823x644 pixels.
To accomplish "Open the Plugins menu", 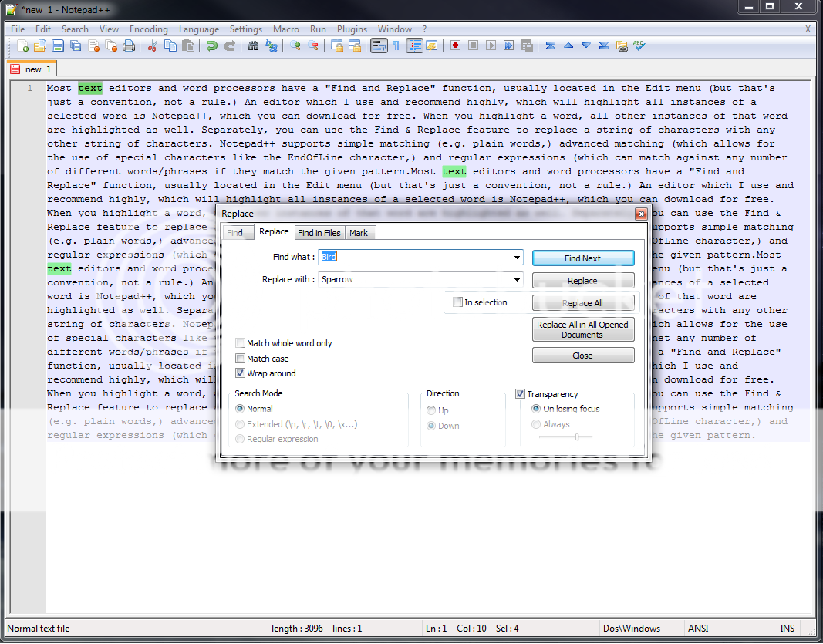I will pyautogui.click(x=352, y=29).
